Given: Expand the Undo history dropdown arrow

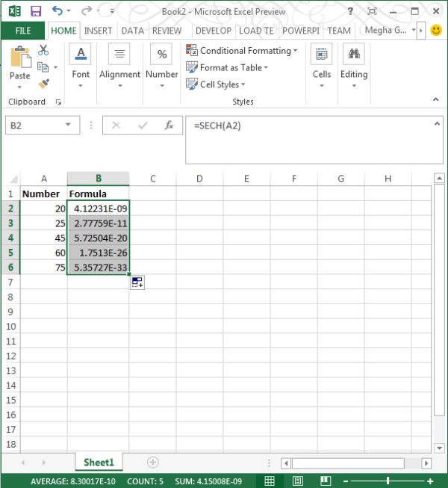Looking at the screenshot, I should click(x=69, y=11).
